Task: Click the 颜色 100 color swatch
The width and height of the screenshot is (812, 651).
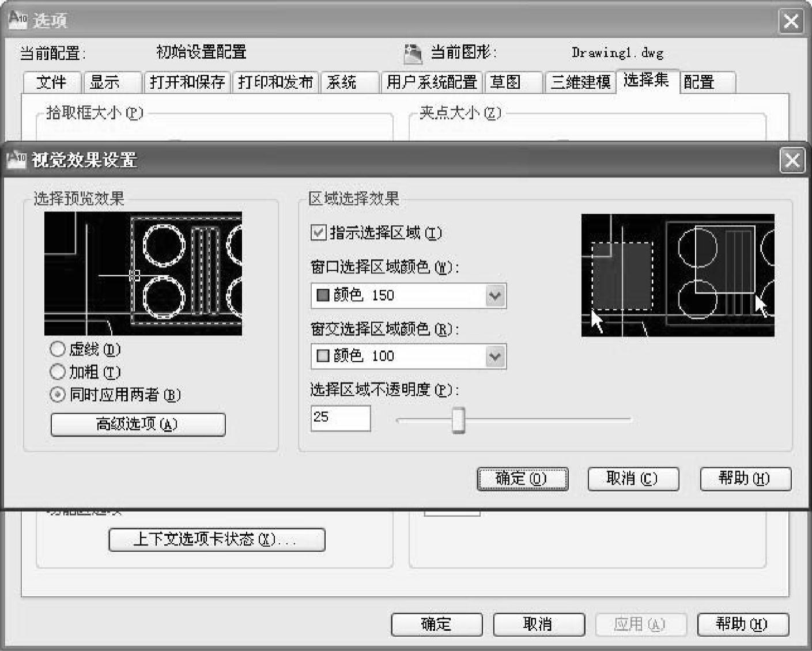Action: point(323,356)
